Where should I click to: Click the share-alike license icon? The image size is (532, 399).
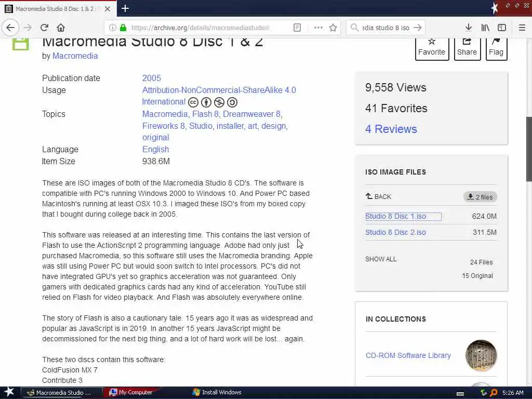pos(232,102)
